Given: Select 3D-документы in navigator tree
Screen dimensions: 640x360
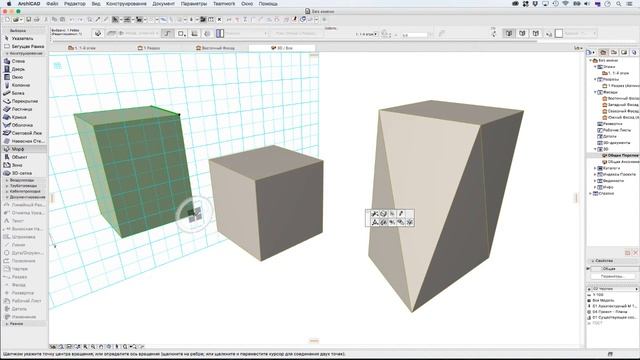Looking at the screenshot, I should [613, 143].
